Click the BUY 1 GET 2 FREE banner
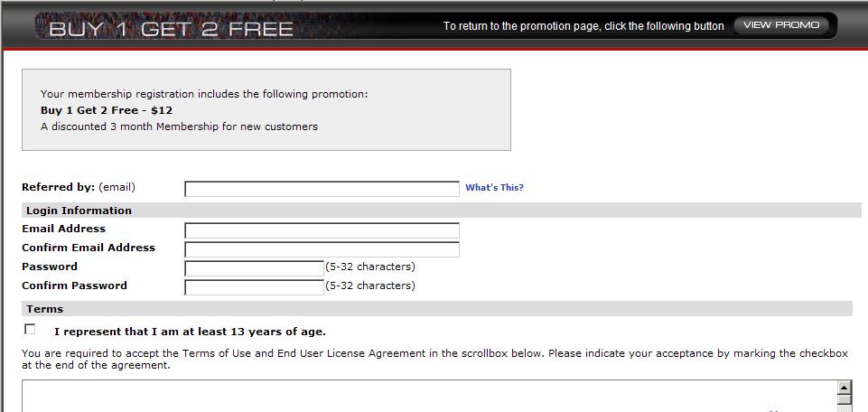 click(171, 29)
